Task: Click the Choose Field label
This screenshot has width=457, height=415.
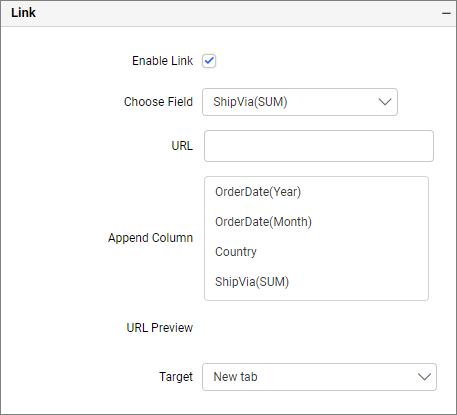Action: 158,102
